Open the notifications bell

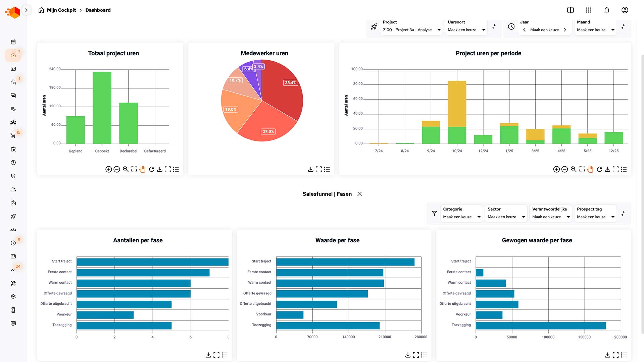point(606,10)
